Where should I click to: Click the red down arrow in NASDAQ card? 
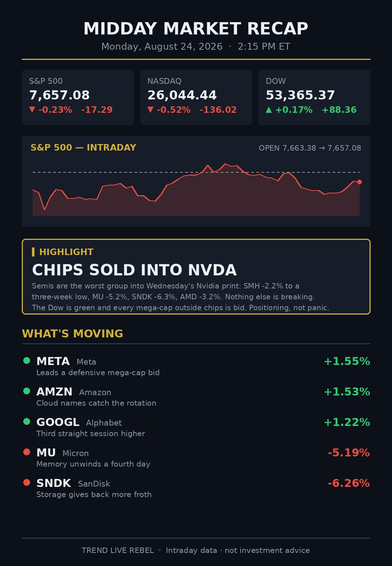point(151,110)
